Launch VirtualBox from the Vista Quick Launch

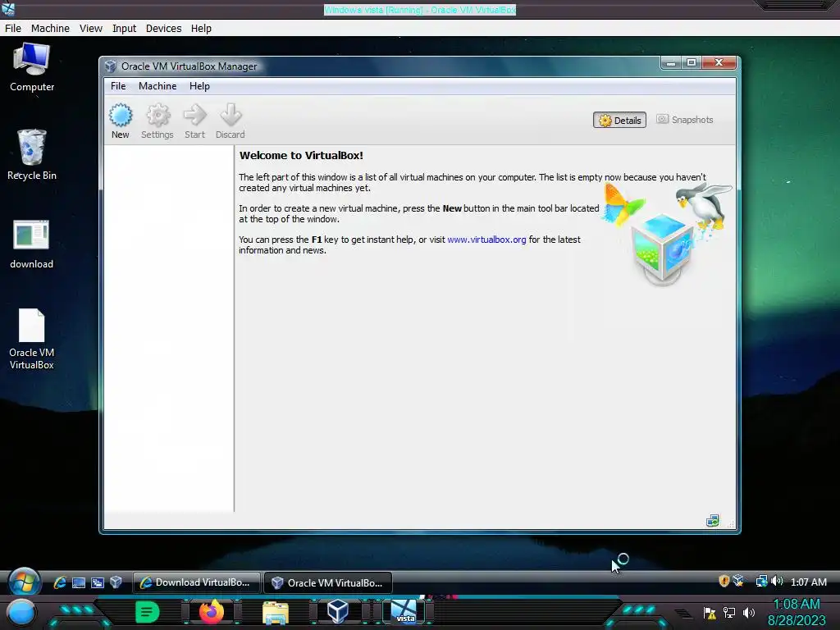click(x=116, y=582)
